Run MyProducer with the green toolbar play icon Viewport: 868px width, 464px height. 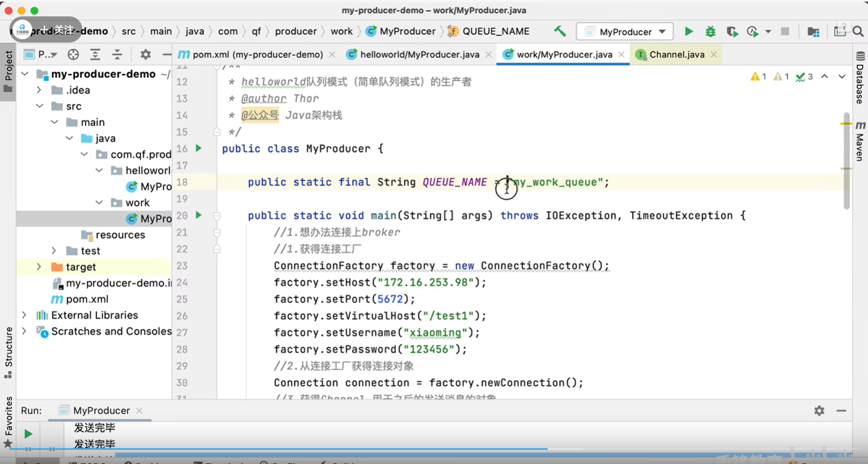(689, 32)
